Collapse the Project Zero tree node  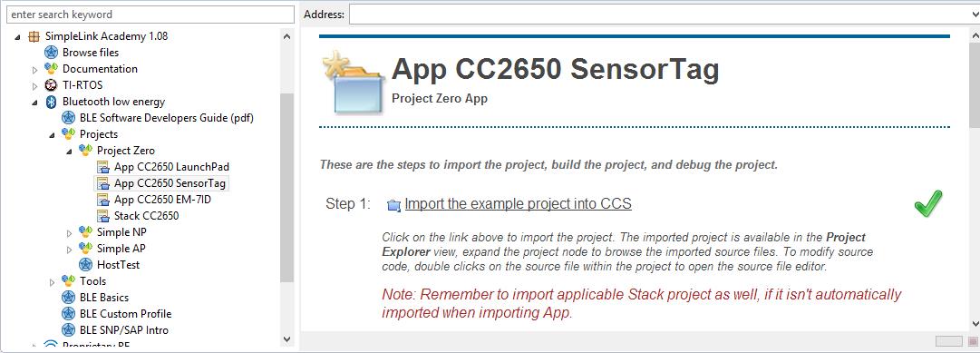pos(70,151)
